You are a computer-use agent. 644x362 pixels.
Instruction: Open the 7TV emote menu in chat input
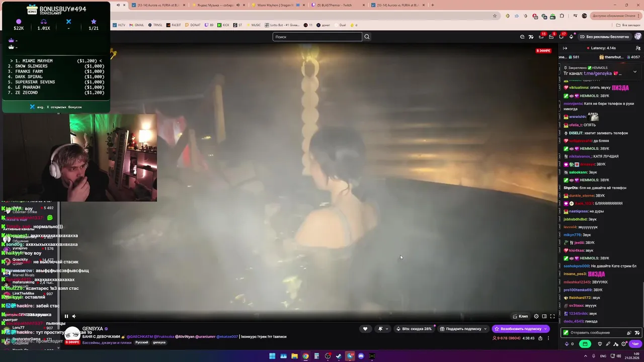coord(637,333)
